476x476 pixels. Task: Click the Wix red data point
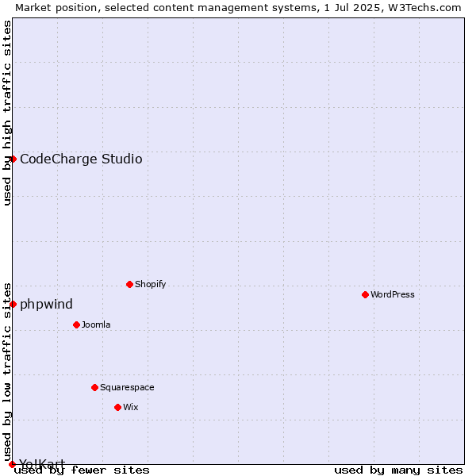point(117,408)
